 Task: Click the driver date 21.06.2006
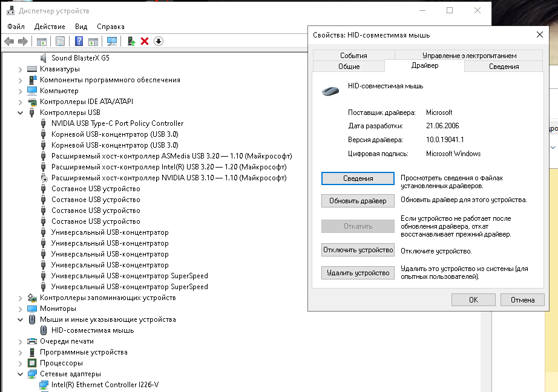pyautogui.click(x=442, y=126)
